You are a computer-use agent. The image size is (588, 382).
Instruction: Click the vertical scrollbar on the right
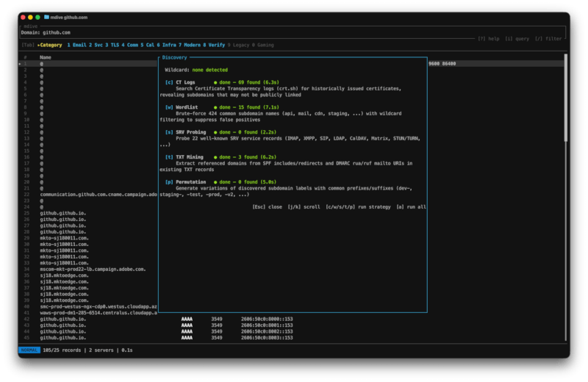(565, 98)
